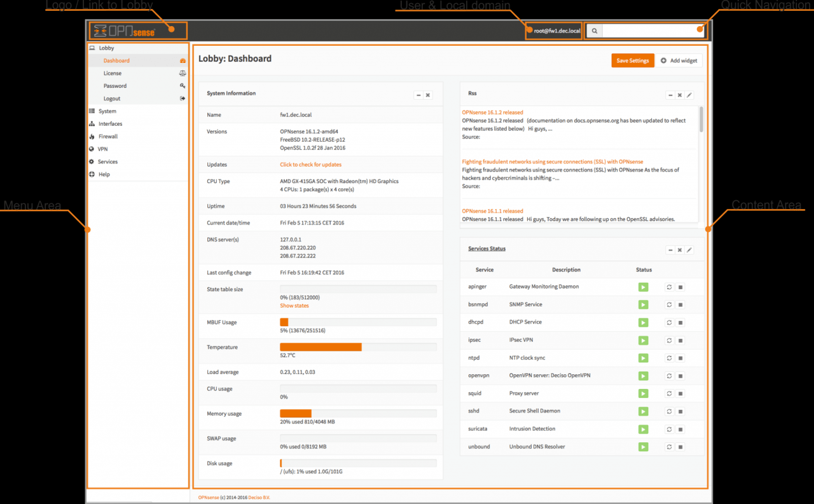Stop the squid proxy service
Screen dimensions: 814x504
coord(680,394)
